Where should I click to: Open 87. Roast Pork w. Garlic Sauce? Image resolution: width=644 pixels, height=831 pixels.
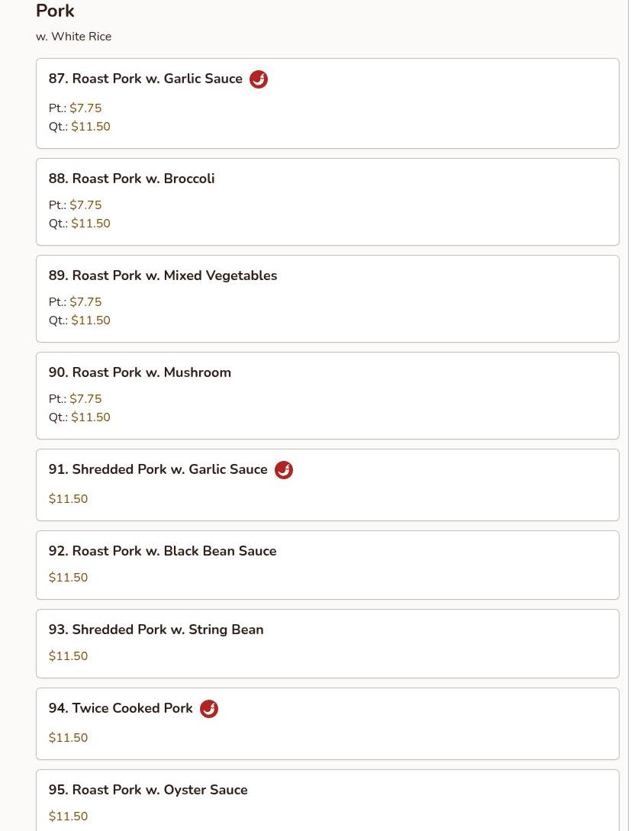coord(146,79)
